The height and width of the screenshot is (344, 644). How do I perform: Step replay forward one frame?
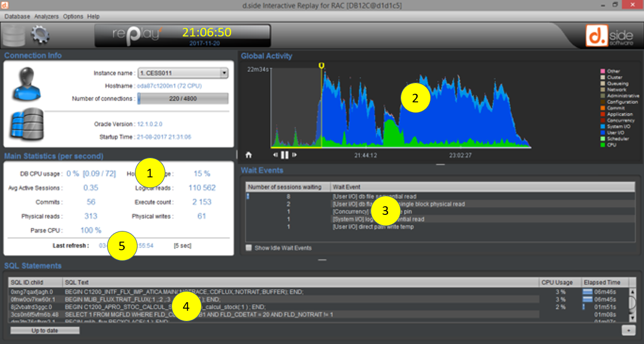click(x=294, y=155)
